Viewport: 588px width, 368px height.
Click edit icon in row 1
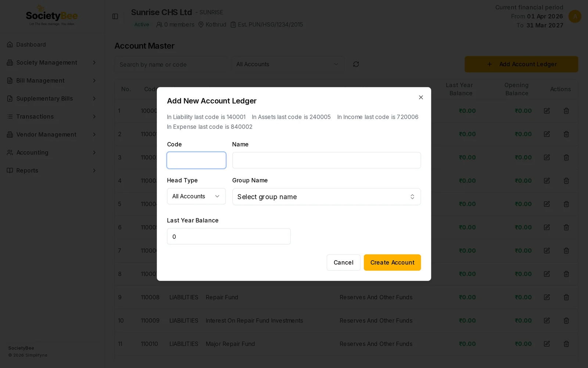click(x=547, y=111)
